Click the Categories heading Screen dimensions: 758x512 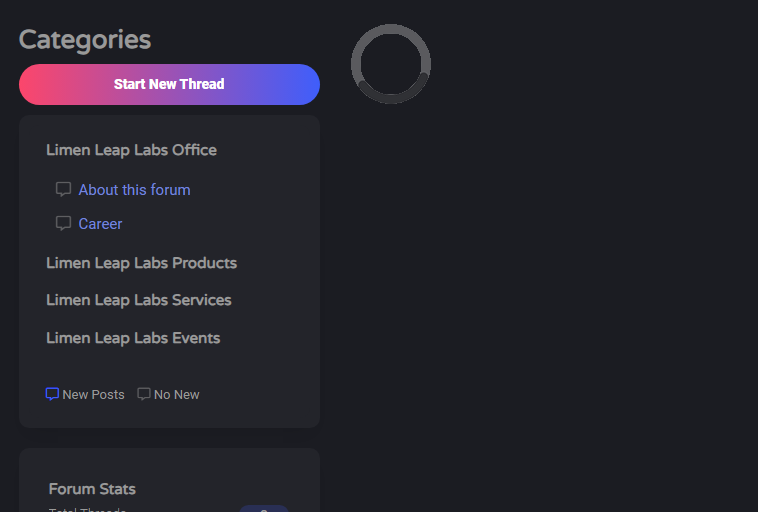click(x=85, y=40)
